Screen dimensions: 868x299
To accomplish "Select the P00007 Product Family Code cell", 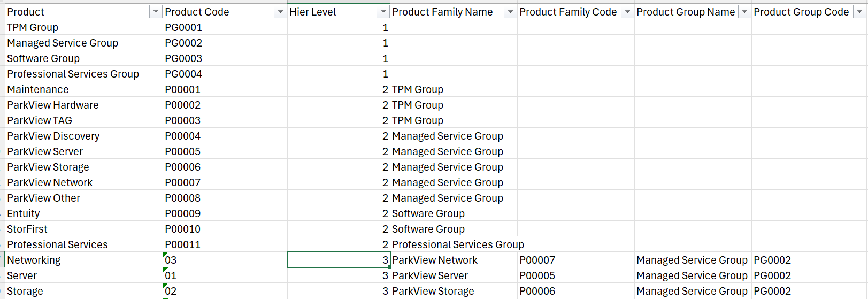I will [x=576, y=260].
